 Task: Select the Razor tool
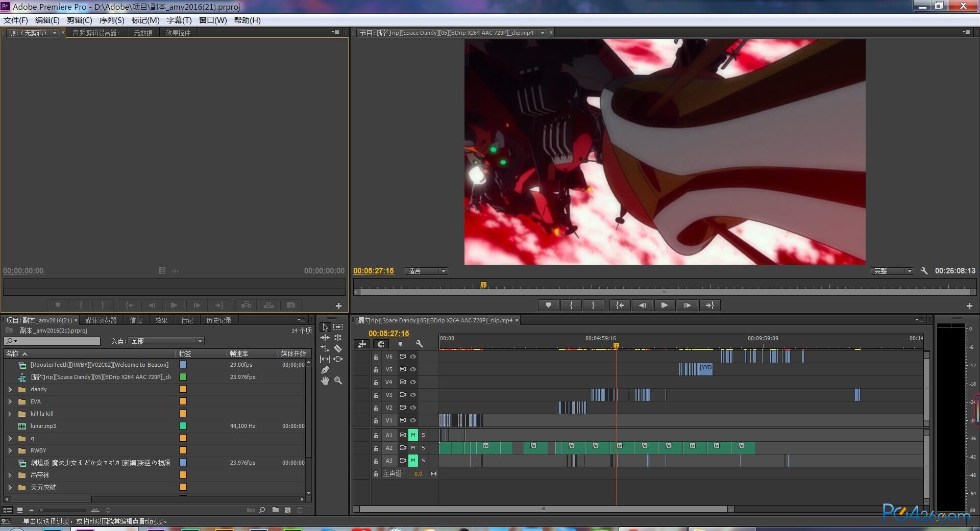point(338,348)
